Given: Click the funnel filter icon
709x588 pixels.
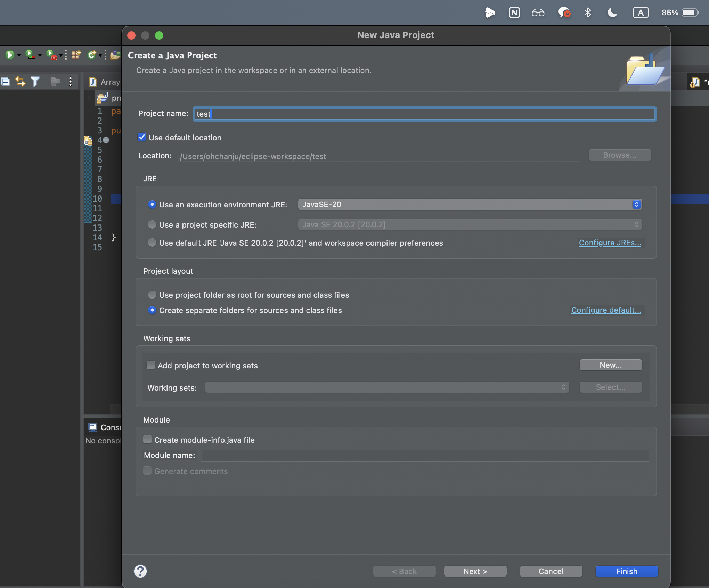Looking at the screenshot, I should [x=35, y=82].
